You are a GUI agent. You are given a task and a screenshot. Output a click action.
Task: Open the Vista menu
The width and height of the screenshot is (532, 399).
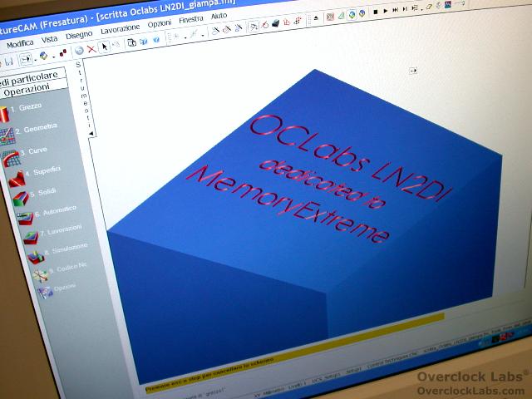pos(49,39)
